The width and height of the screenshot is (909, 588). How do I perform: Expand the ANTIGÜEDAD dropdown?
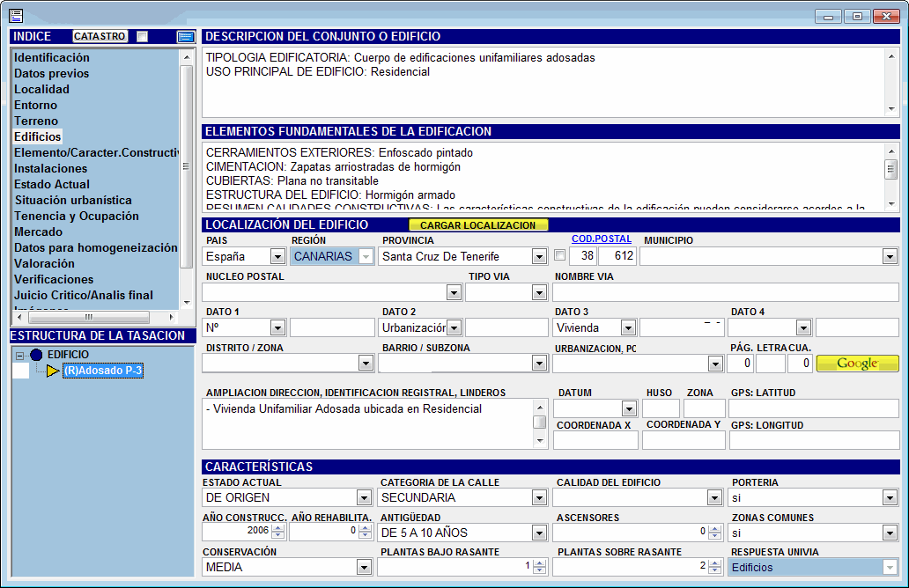pos(539,533)
